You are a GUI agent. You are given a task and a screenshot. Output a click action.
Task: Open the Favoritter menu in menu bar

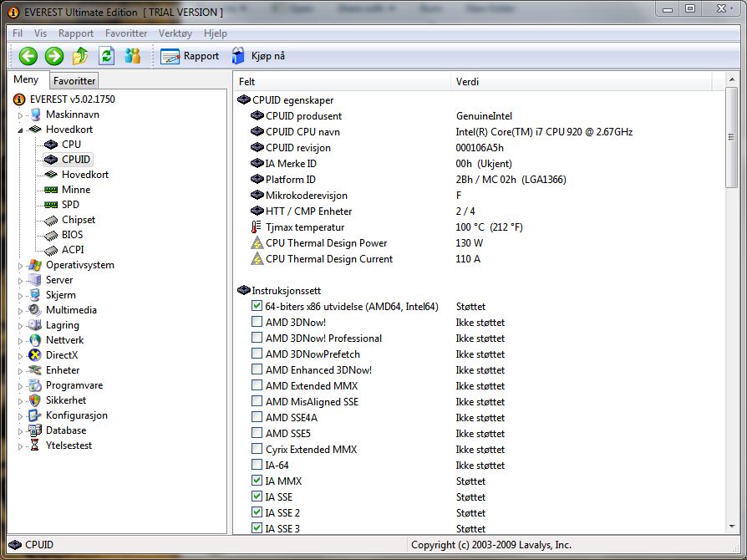click(126, 33)
